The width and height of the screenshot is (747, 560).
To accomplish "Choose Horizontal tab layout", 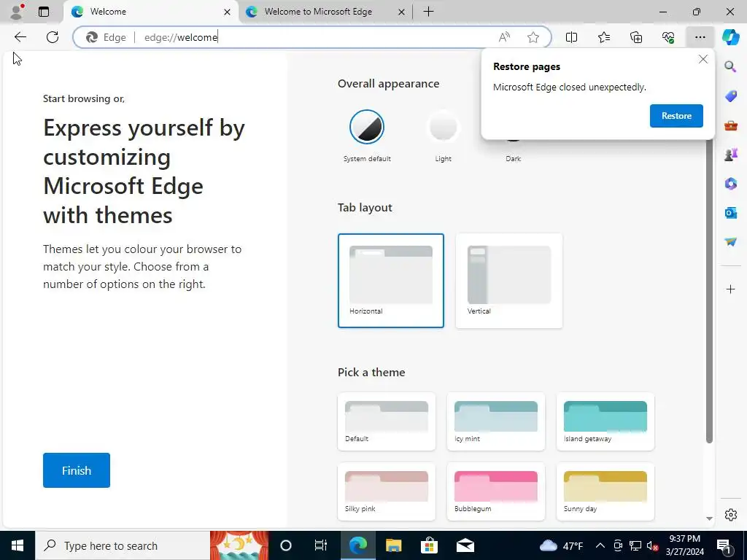I will click(x=391, y=281).
